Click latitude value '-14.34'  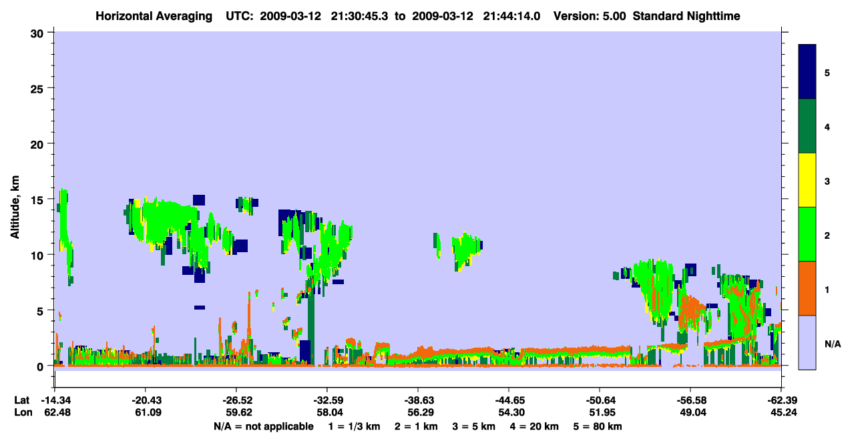coord(55,400)
